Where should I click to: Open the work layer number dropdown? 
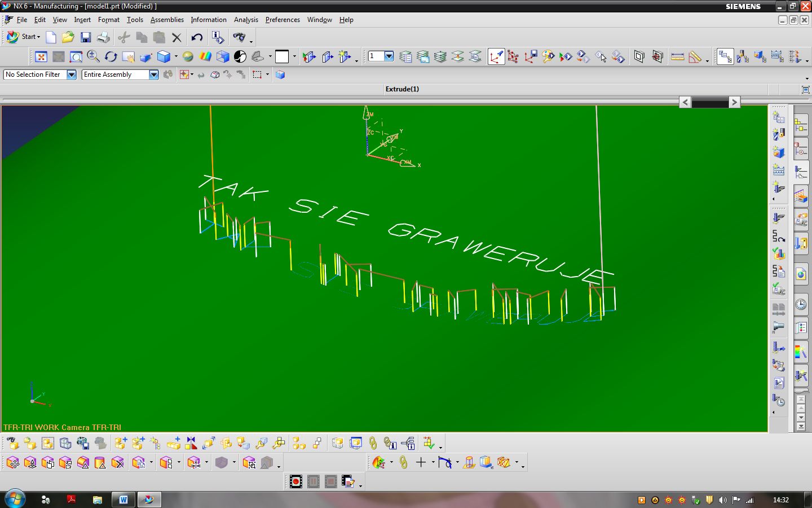coord(389,56)
